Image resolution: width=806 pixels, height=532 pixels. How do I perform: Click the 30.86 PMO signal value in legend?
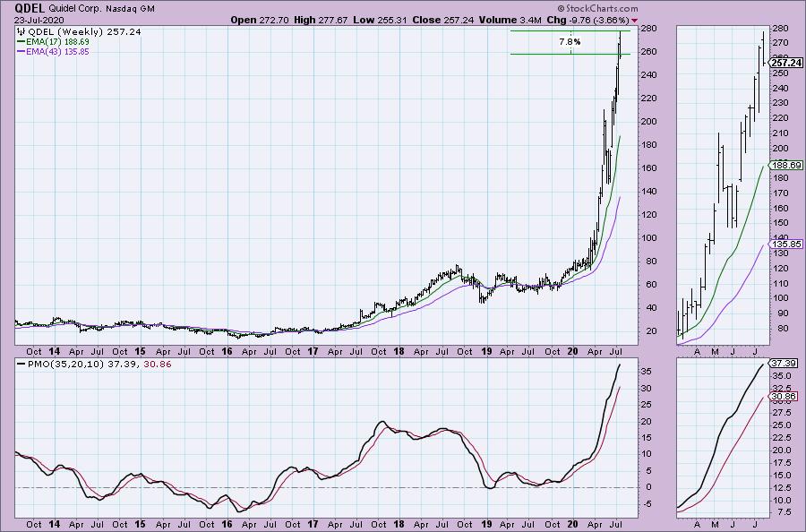click(x=158, y=364)
